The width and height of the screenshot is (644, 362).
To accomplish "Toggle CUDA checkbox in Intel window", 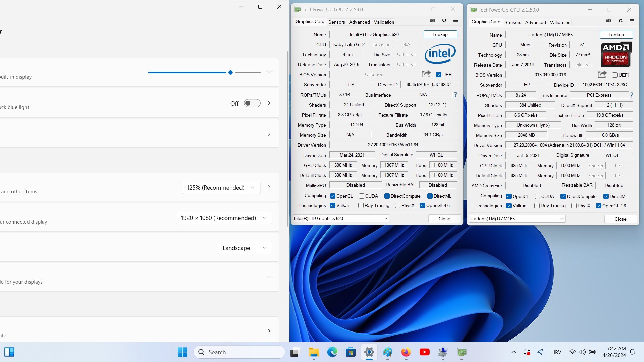I will point(362,196).
